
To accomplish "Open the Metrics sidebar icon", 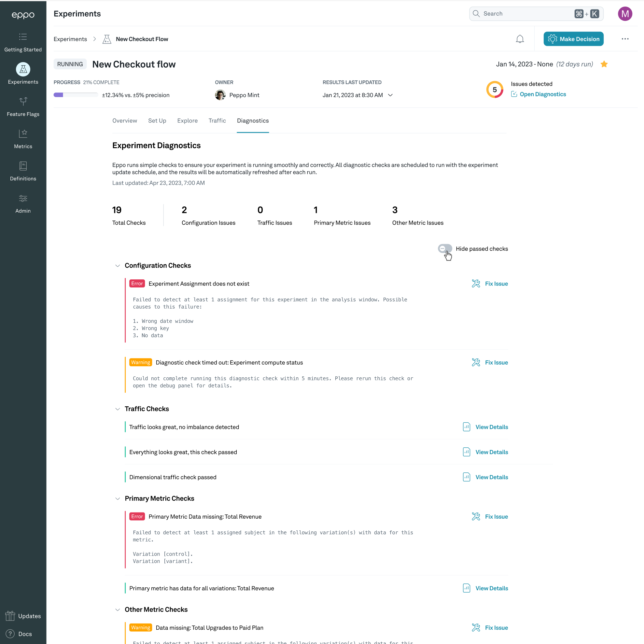I will pos(23,134).
